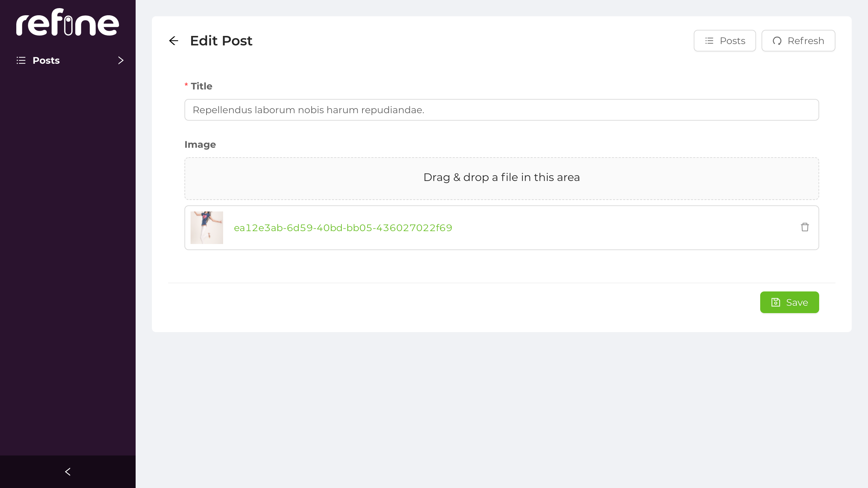
Task: Click the Title input field
Action: 501,110
